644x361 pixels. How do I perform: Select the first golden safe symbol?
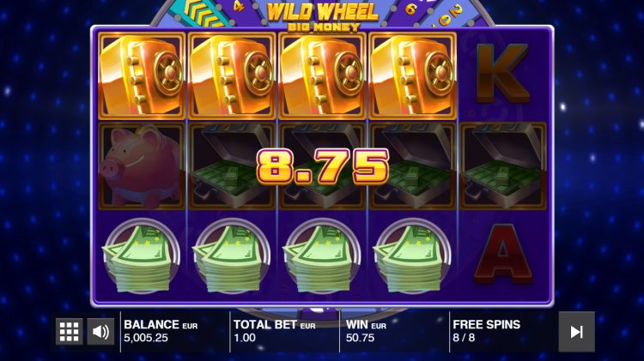coord(142,76)
